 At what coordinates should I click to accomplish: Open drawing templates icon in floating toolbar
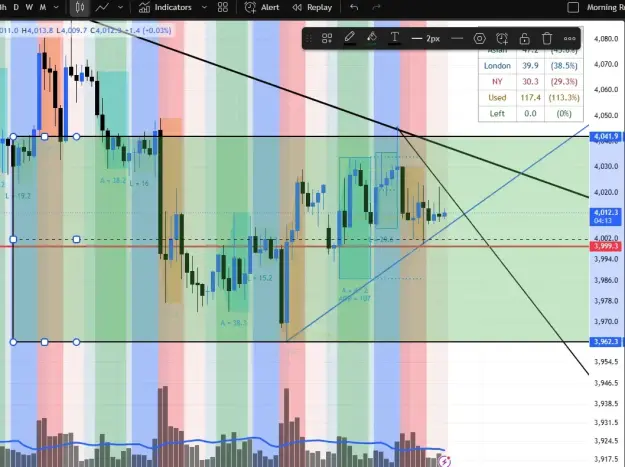327,39
